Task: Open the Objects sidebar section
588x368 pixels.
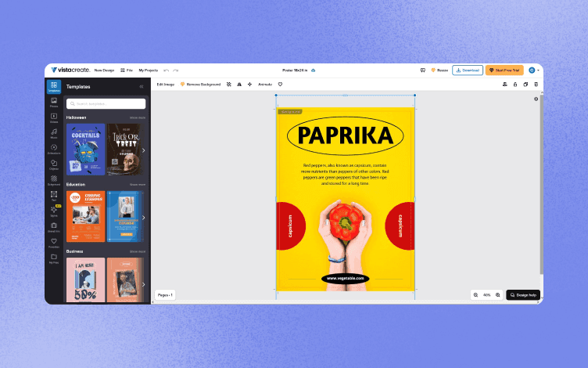Action: point(54,165)
